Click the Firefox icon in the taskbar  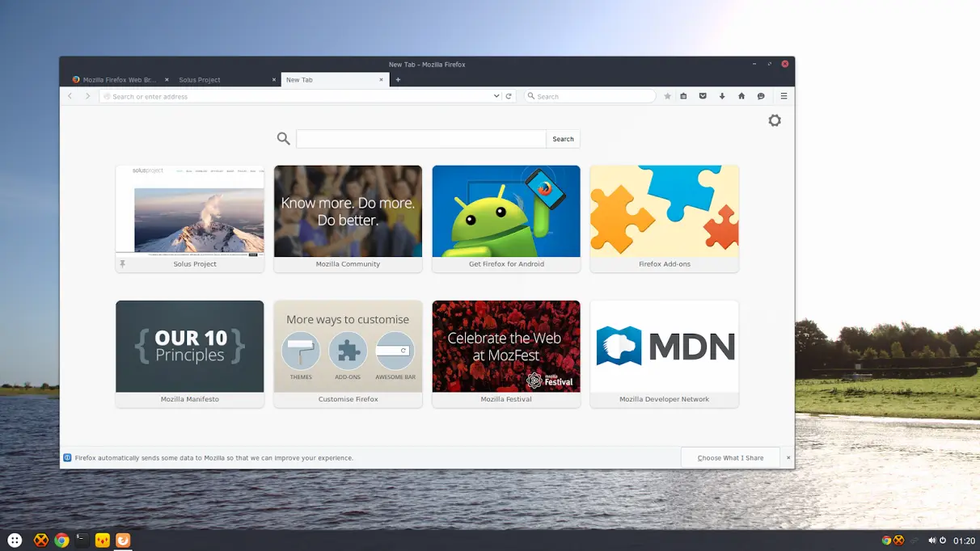123,540
